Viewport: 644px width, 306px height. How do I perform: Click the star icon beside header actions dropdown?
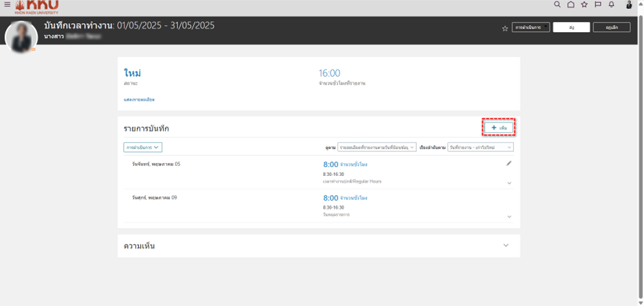pos(505,28)
